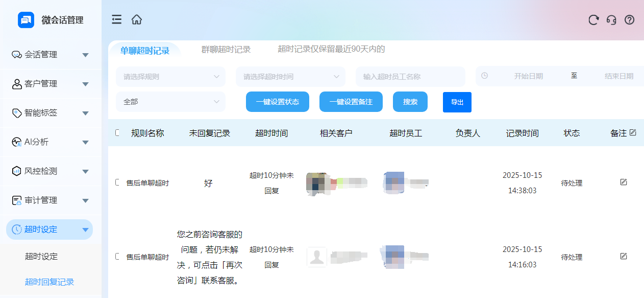Click the edit icon beside 备注 header
This screenshot has width=644, height=298.
(x=633, y=132)
